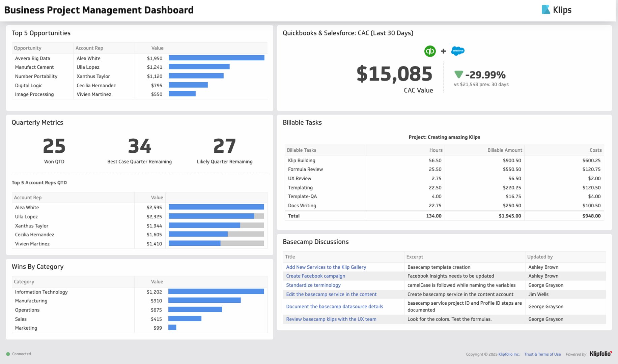The height and width of the screenshot is (364, 618).
Task: Select the $15,085 CAC value
Action: tap(394, 74)
